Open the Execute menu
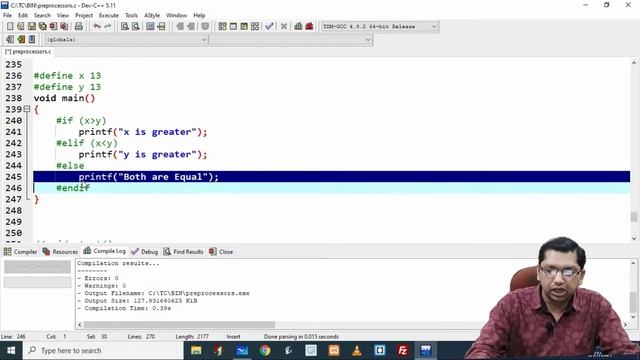Image resolution: width=640 pixels, height=360 pixels. point(109,15)
